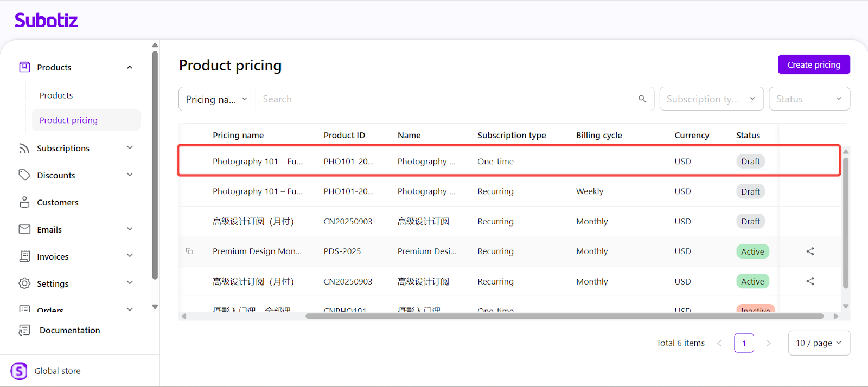Collapse the Products menu section
The width and height of the screenshot is (868, 387).
coord(130,67)
